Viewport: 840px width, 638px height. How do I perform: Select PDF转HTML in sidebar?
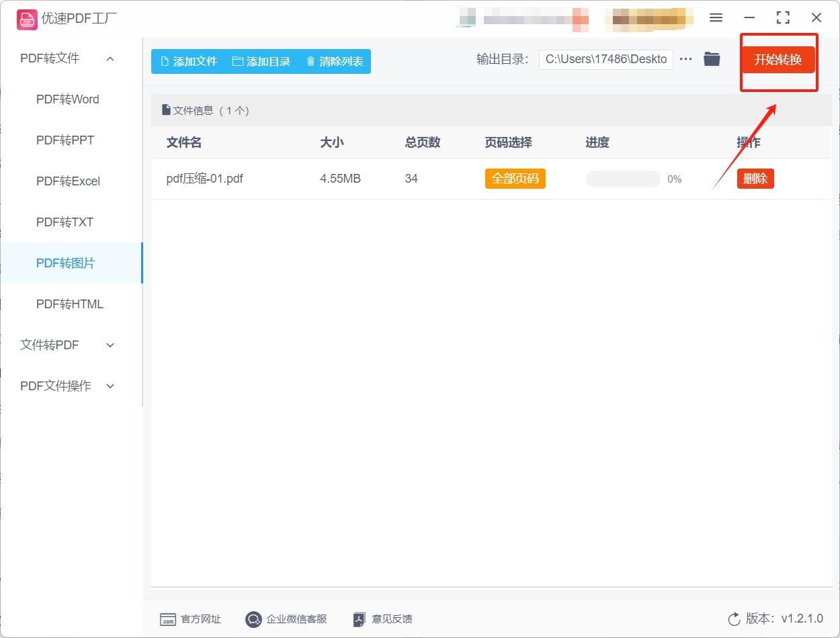pos(70,304)
